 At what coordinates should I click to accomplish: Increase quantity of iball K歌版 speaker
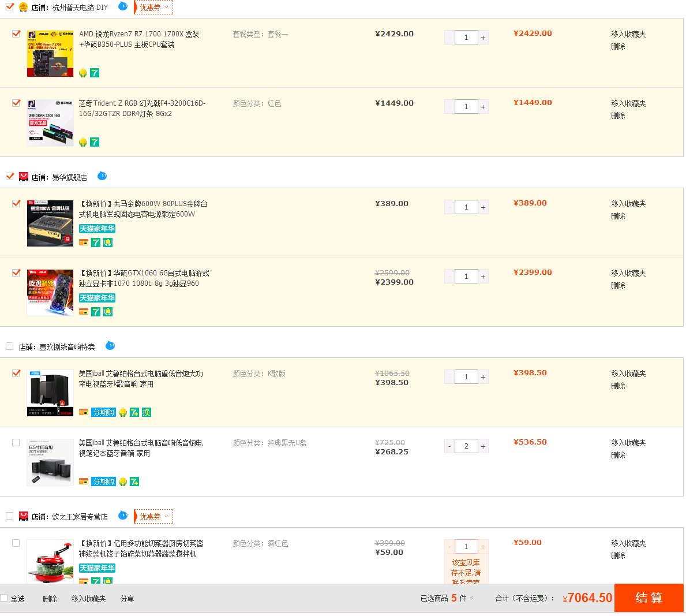click(483, 377)
